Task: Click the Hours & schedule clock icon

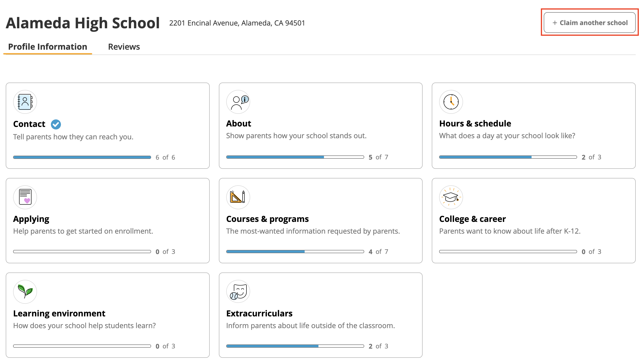Action: click(x=451, y=102)
